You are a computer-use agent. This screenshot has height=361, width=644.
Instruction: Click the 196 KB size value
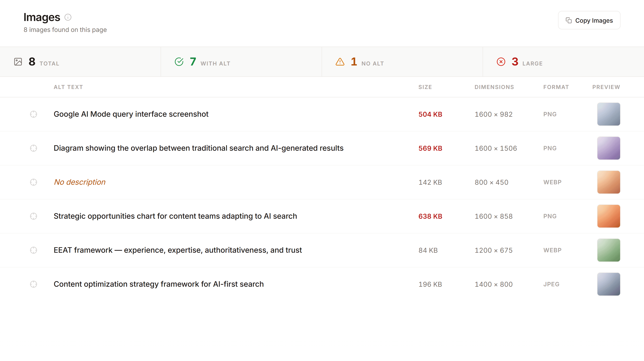[x=430, y=285]
